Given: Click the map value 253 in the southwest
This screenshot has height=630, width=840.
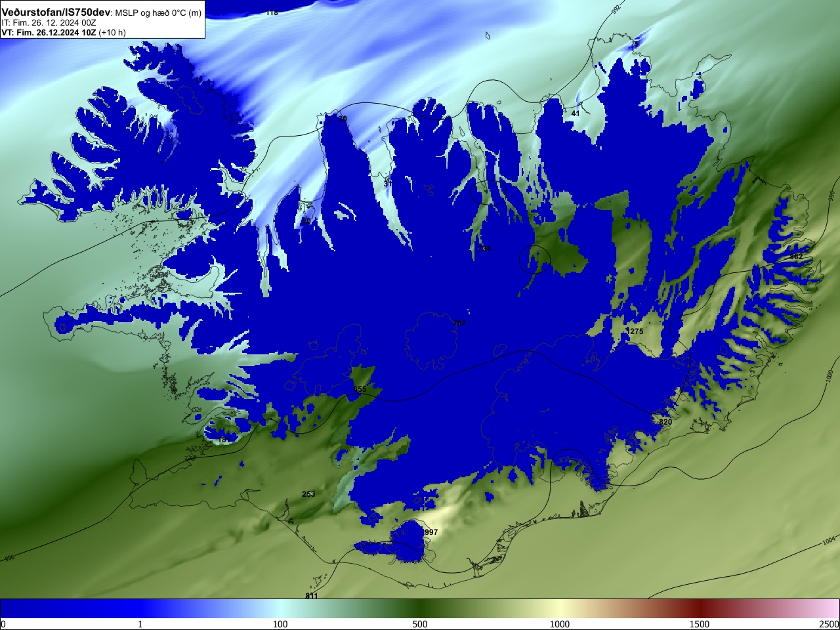Looking at the screenshot, I should pyautogui.click(x=308, y=494).
